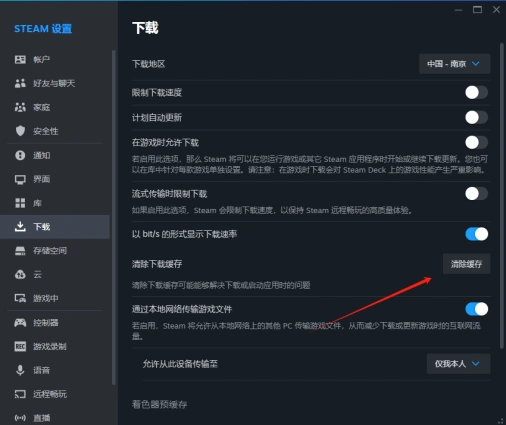Open the 下载地区 中国-南京 dropdown
The width and height of the screenshot is (506, 425).
454,64
